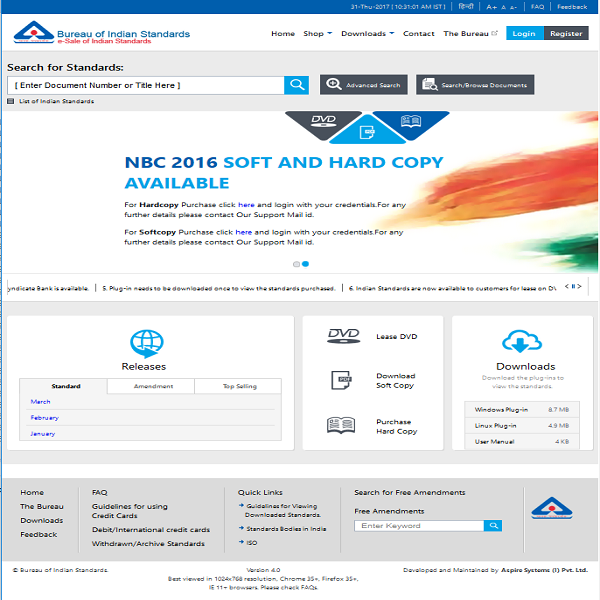Screen dimensions: 600x600
Task: Click the Enter Keyword amendments field
Action: point(419,525)
